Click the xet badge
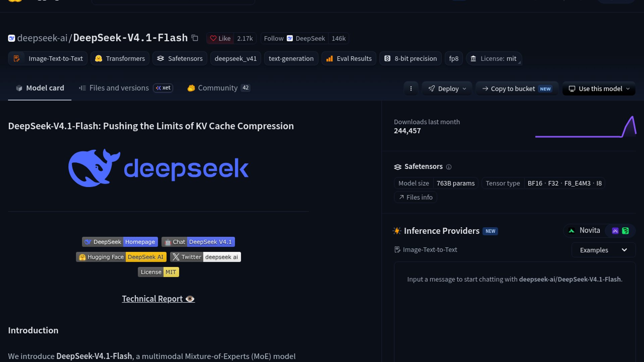 pos(163,88)
